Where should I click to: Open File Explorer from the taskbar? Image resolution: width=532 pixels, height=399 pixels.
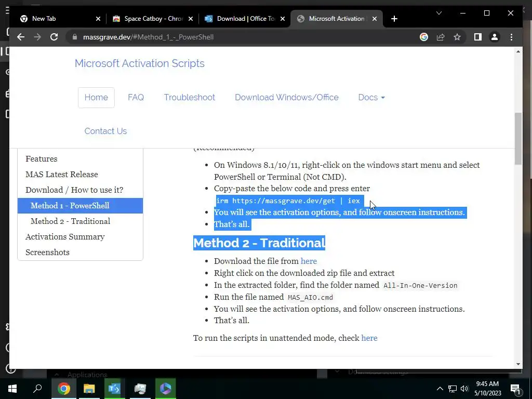[x=89, y=389]
